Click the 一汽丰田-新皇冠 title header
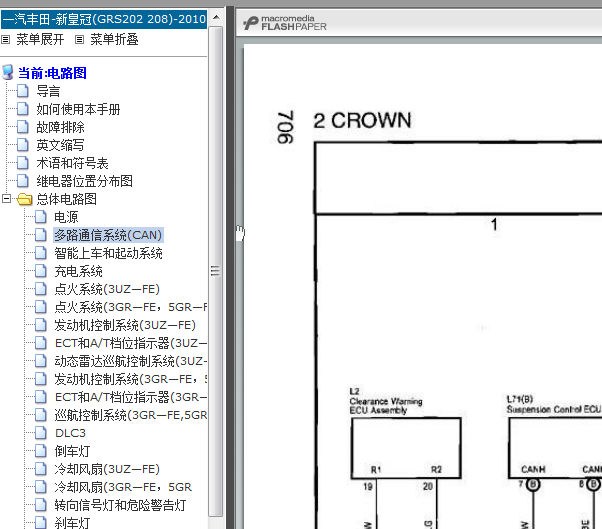Screen dimensions: 602x529 coord(104,19)
